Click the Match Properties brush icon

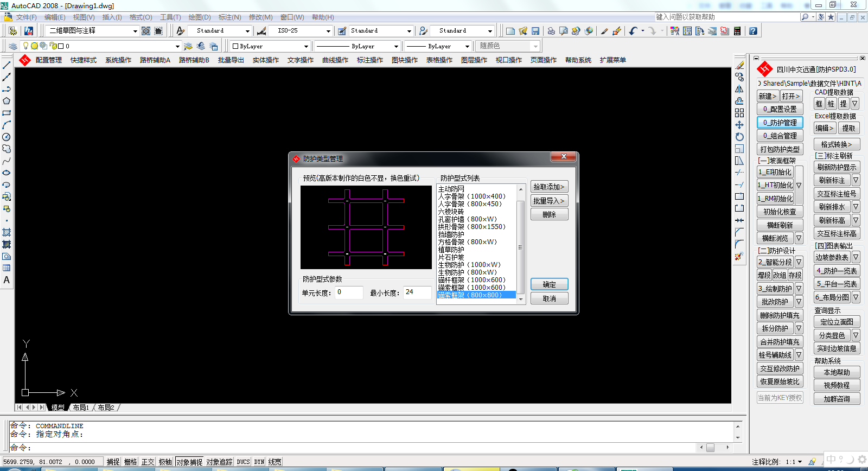point(604,31)
